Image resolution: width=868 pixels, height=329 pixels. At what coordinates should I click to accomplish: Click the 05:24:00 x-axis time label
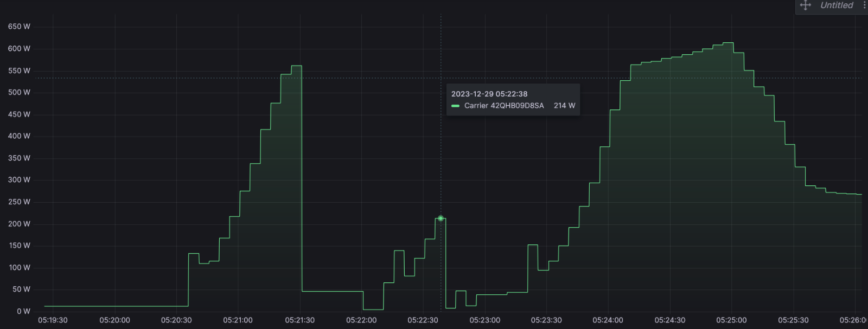click(608, 320)
